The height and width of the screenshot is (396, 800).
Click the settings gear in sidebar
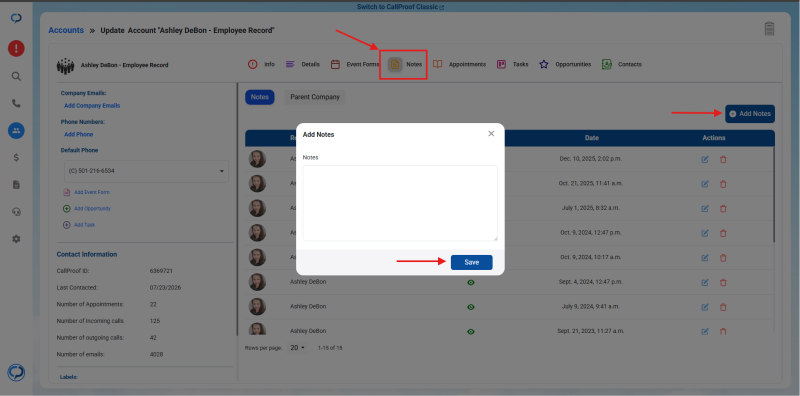pos(16,239)
